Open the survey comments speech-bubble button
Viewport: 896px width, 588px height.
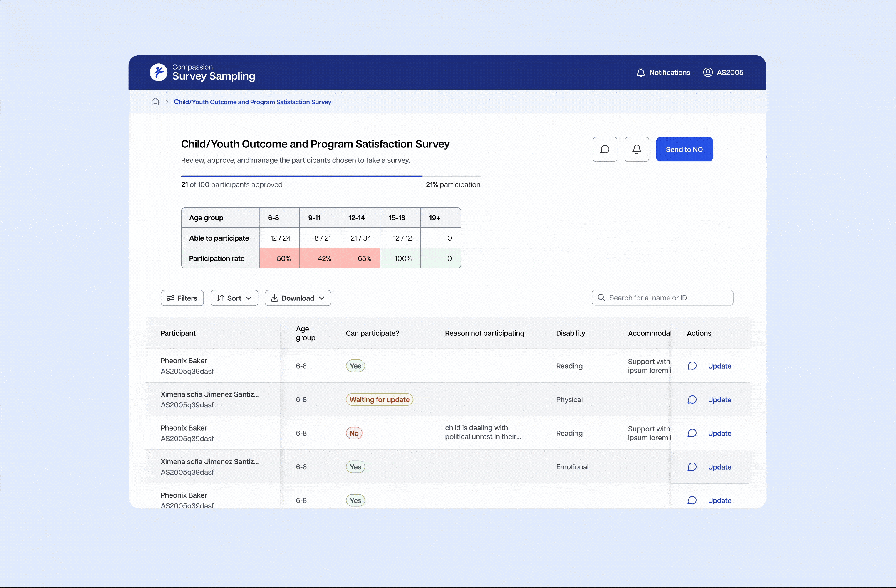pyautogui.click(x=605, y=149)
